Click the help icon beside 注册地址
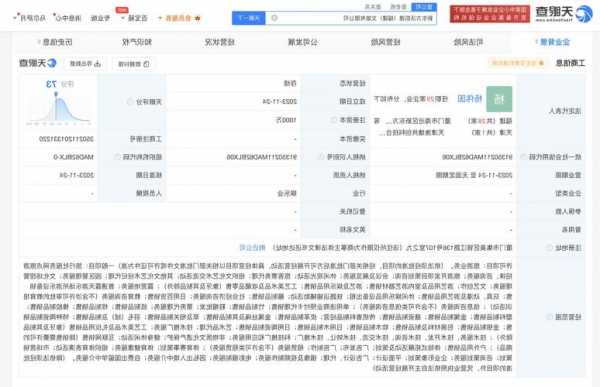Screen dimensions: 600x387 point(549,248)
